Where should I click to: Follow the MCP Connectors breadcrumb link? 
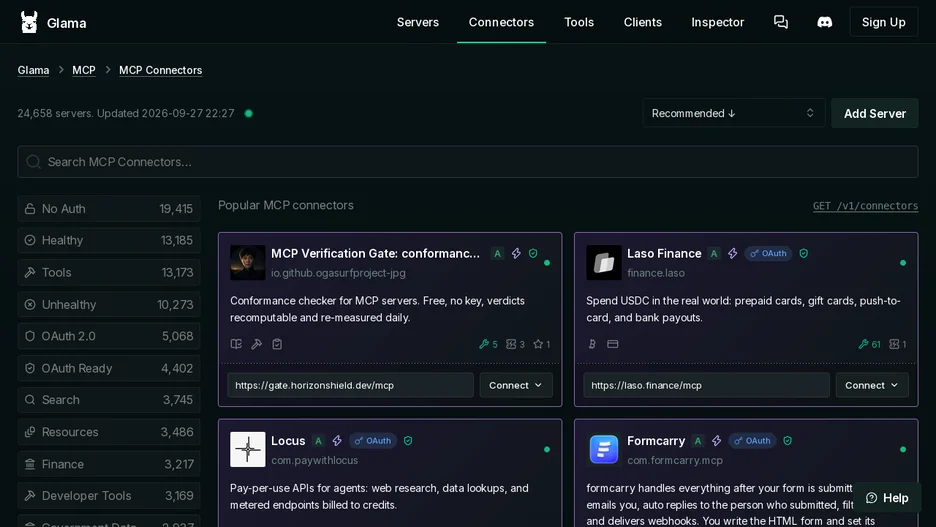pyautogui.click(x=161, y=70)
